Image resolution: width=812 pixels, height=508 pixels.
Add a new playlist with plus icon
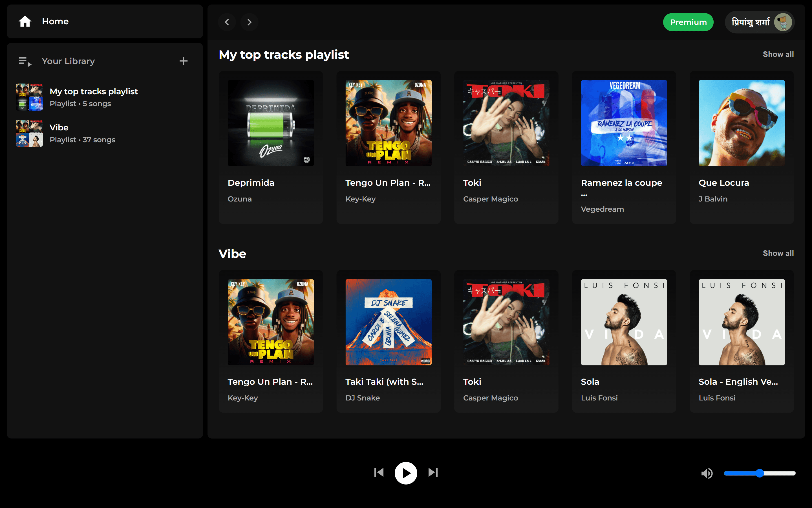[184, 61]
